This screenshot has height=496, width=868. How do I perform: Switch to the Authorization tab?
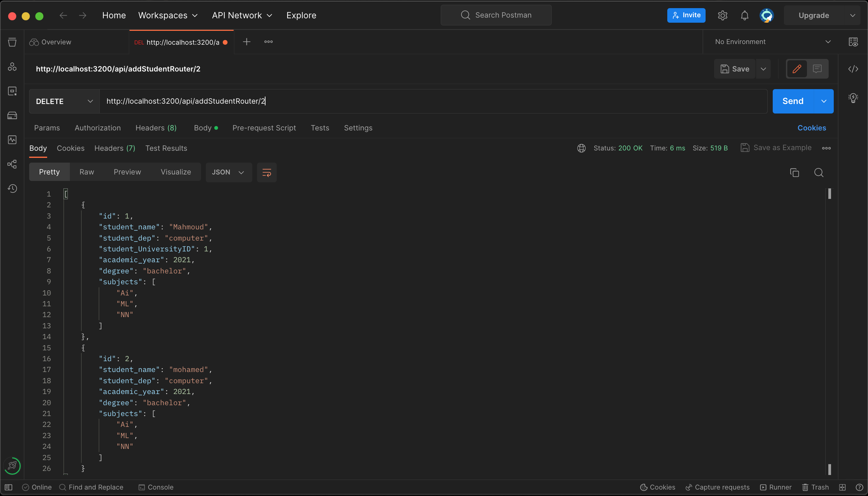click(98, 128)
